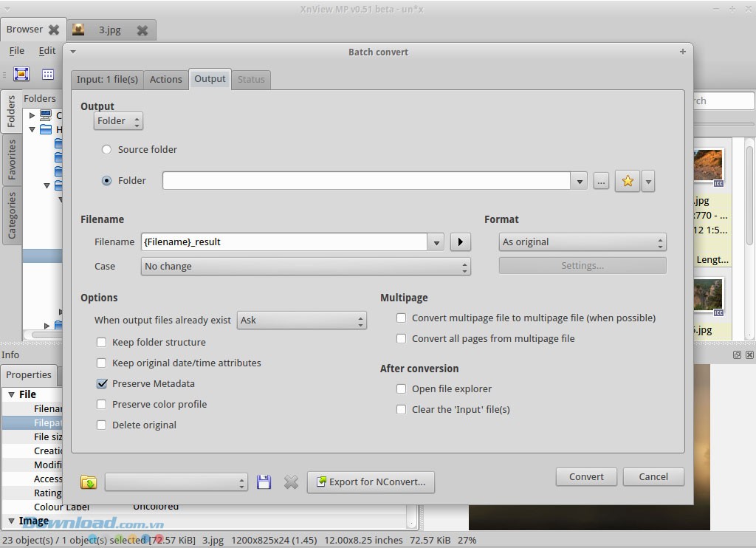Switch to the Input: 1 file(s) tab
Image resolution: width=756 pixels, height=548 pixels.
pos(107,80)
